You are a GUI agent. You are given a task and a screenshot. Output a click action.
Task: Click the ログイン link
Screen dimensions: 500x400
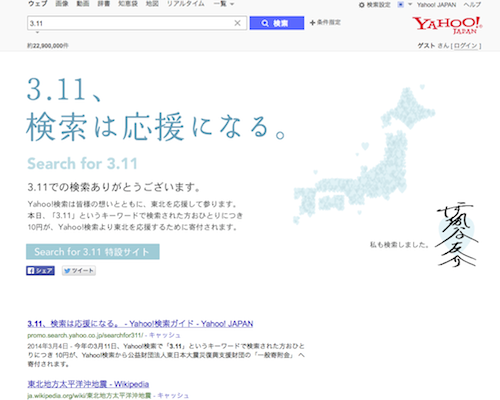[466, 46]
